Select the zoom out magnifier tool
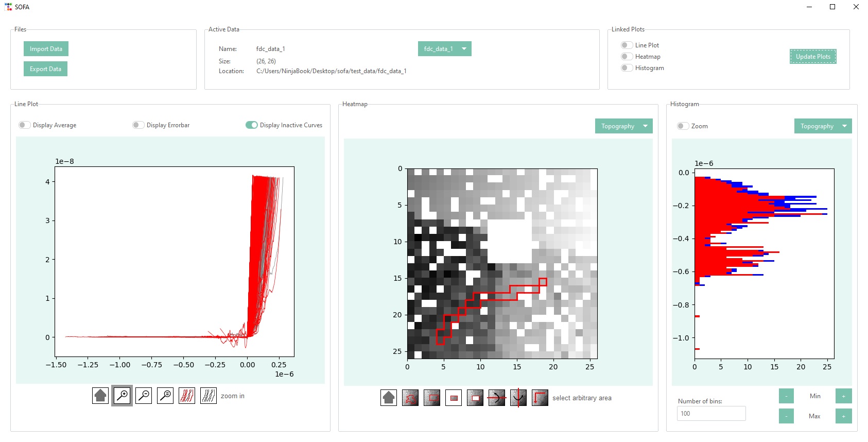Viewport: 868px width, 442px height. click(144, 396)
